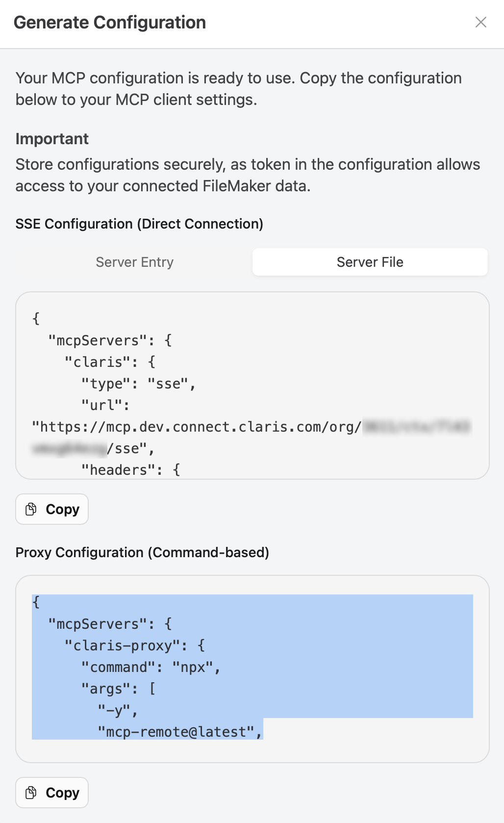This screenshot has height=823, width=504.
Task: Click the X to close Generate Configuration dialog
Action: (481, 22)
